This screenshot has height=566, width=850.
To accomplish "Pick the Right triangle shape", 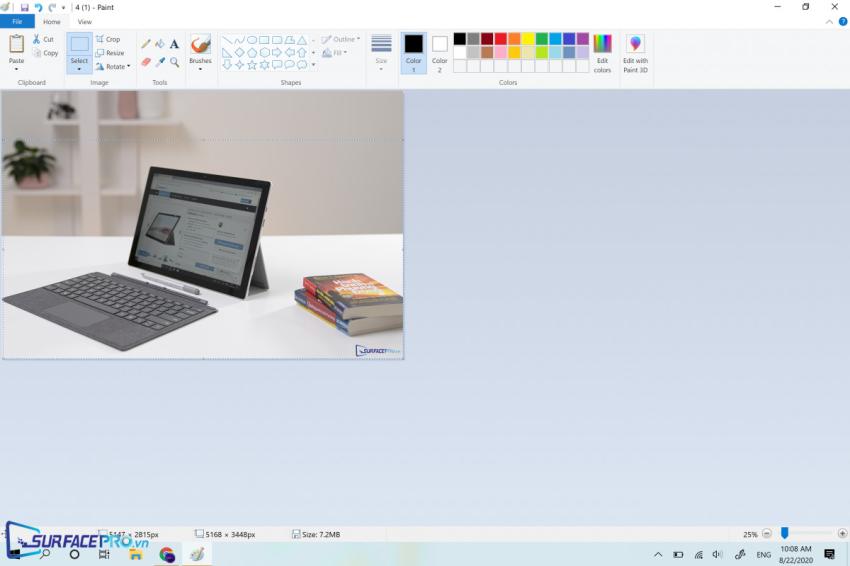I will coord(227,53).
